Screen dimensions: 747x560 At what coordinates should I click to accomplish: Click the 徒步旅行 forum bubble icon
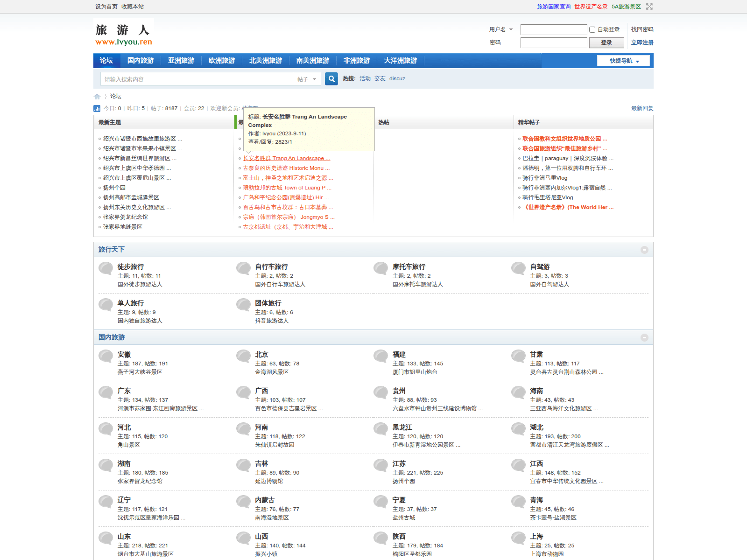(106, 268)
